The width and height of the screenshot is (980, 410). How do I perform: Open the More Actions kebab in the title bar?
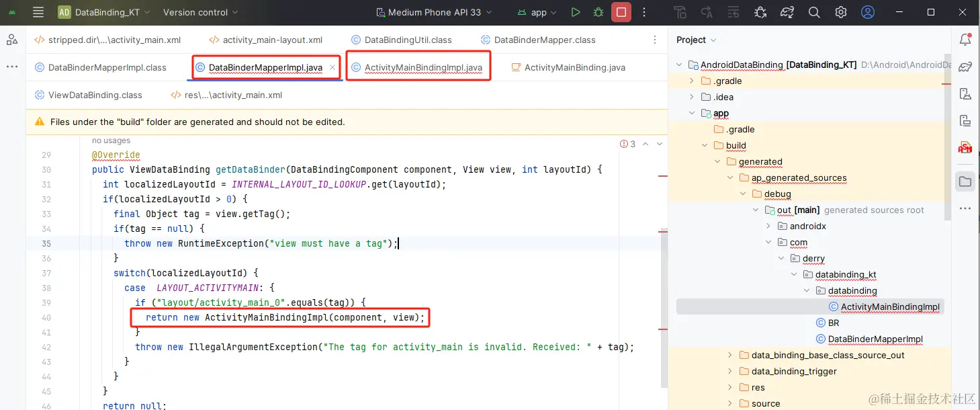tap(645, 12)
